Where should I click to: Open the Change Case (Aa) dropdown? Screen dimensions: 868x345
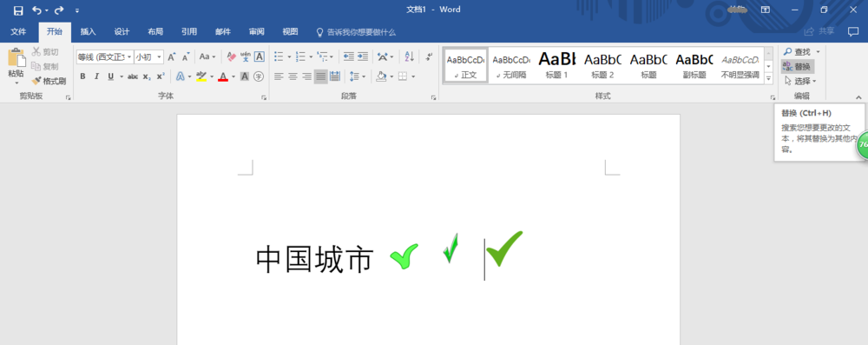pos(207,56)
